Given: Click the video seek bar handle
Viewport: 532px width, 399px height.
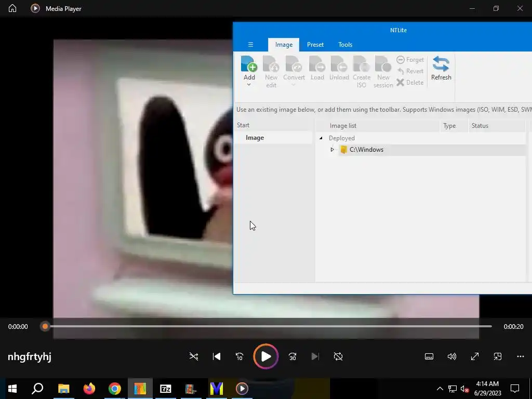Looking at the screenshot, I should point(45,326).
